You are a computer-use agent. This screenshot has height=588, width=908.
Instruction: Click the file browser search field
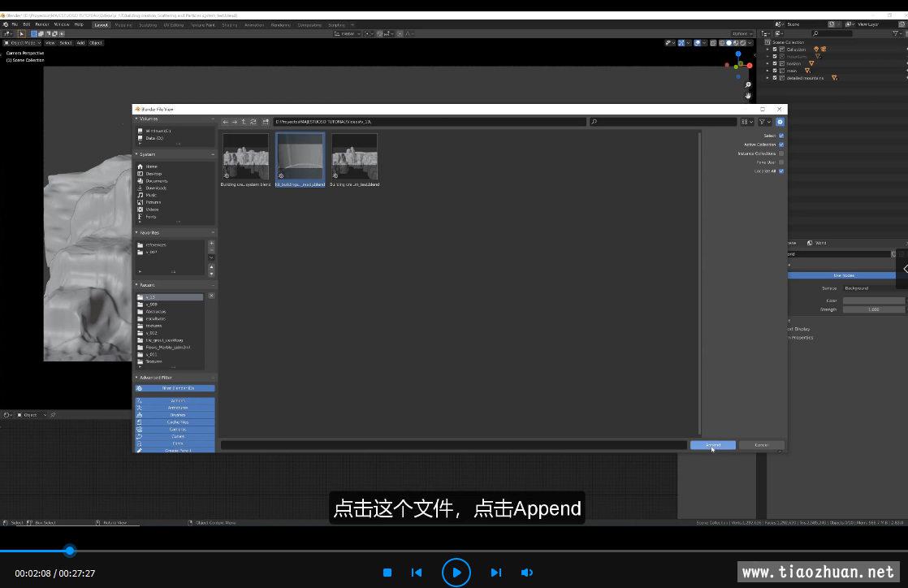pyautogui.click(x=663, y=122)
